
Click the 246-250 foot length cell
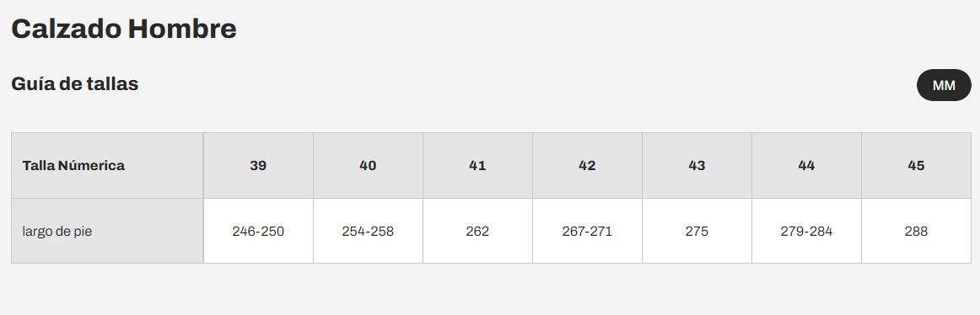tap(258, 232)
